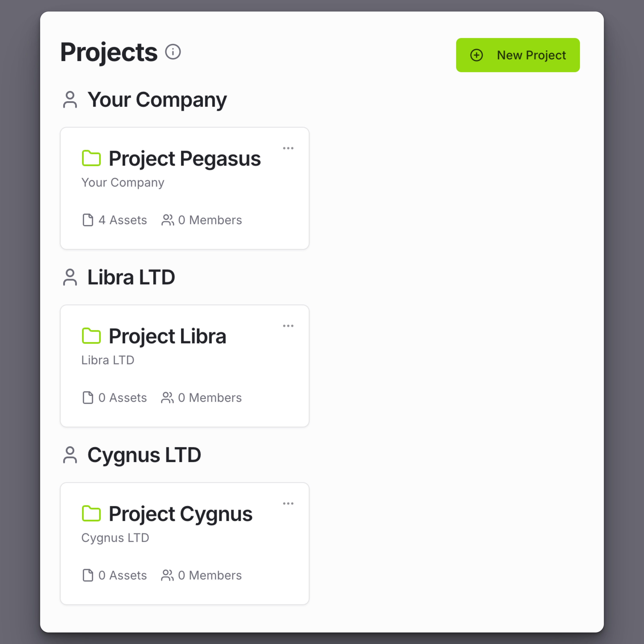
Task: Click the person icon next to Cygnus LTD
Action: (x=70, y=455)
